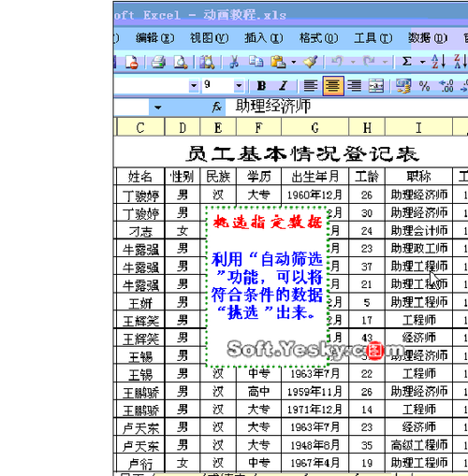Screen dimensions: 468x476
Task: Click the Percent Style icon
Action: click(425, 86)
